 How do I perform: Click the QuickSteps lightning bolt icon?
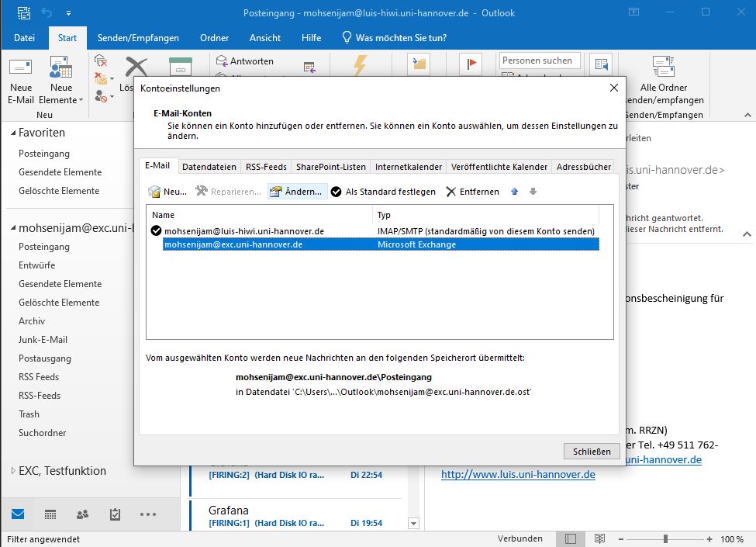click(x=360, y=65)
